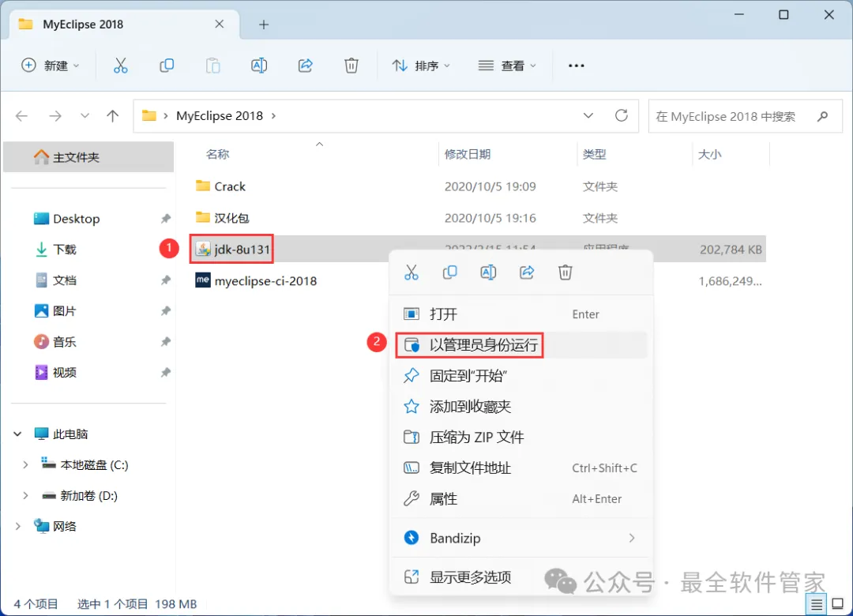Open the 排序 (Sort) dropdown

click(422, 66)
